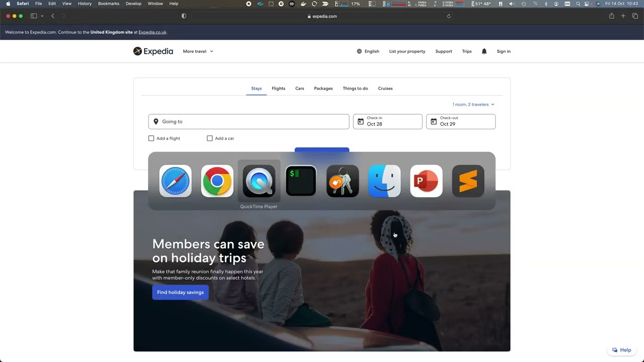The height and width of the screenshot is (362, 644).
Task: Select the Things to do tab
Action: 355,88
